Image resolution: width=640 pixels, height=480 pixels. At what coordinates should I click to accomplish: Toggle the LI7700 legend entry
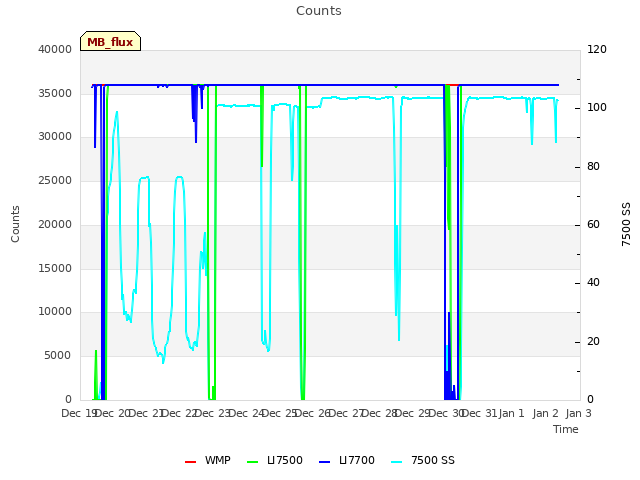pyautogui.click(x=347, y=460)
